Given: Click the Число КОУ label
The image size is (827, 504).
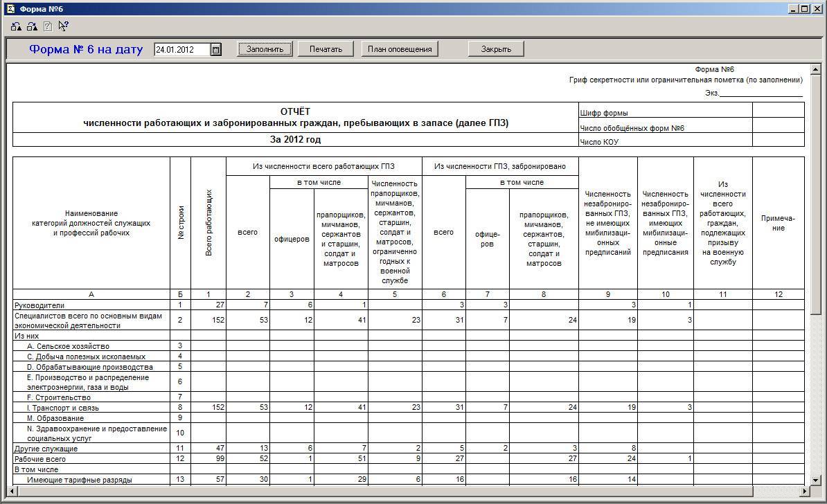Looking at the screenshot, I should click(x=599, y=142).
